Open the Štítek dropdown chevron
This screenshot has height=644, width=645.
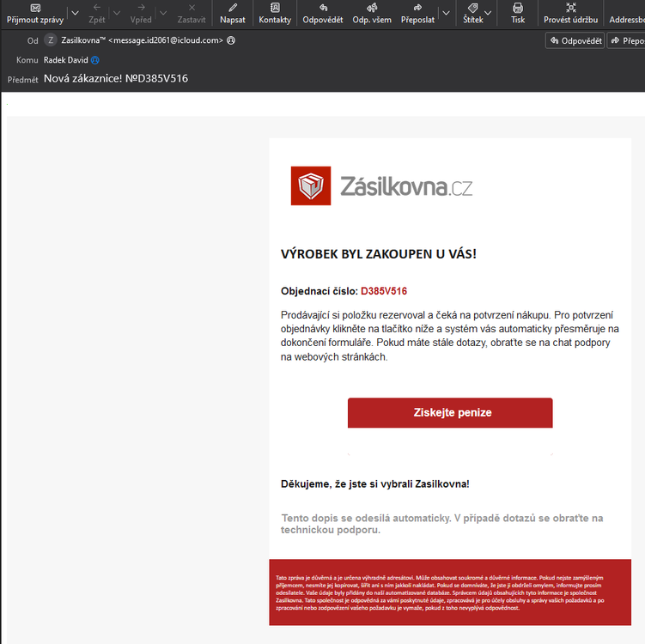point(488,13)
